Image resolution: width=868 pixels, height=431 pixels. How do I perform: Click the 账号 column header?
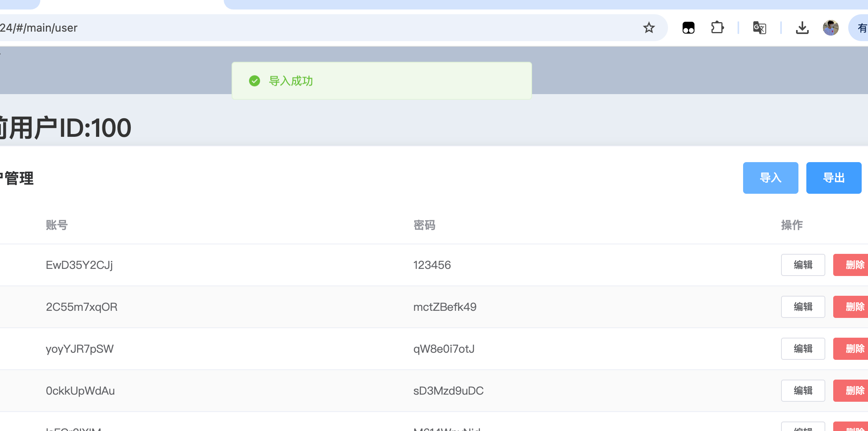[57, 225]
